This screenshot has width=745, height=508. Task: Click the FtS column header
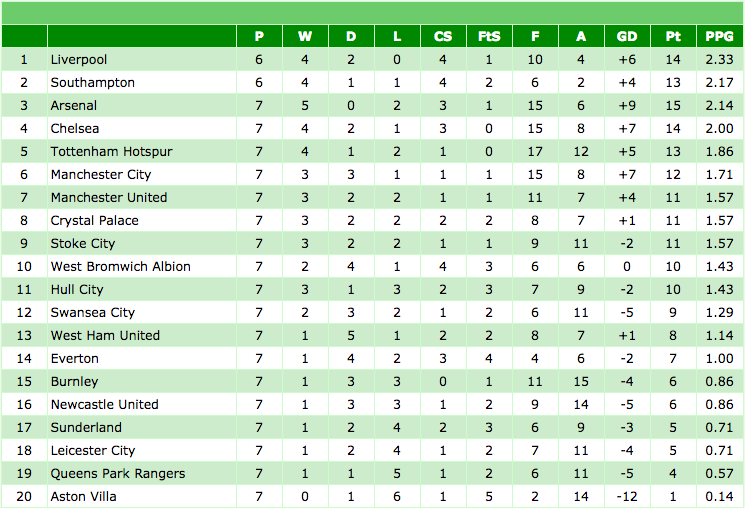[x=489, y=36]
